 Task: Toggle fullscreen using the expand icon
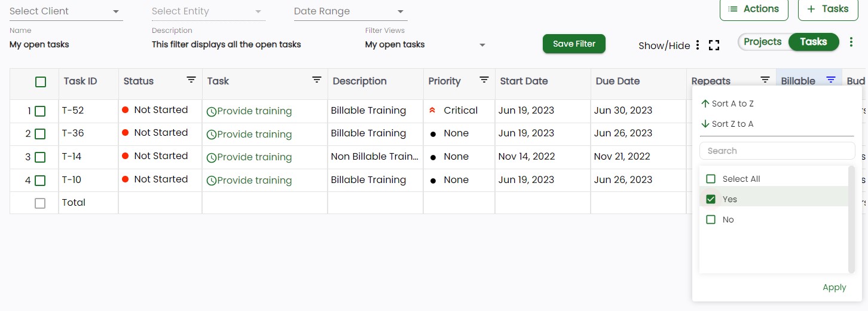coord(714,45)
